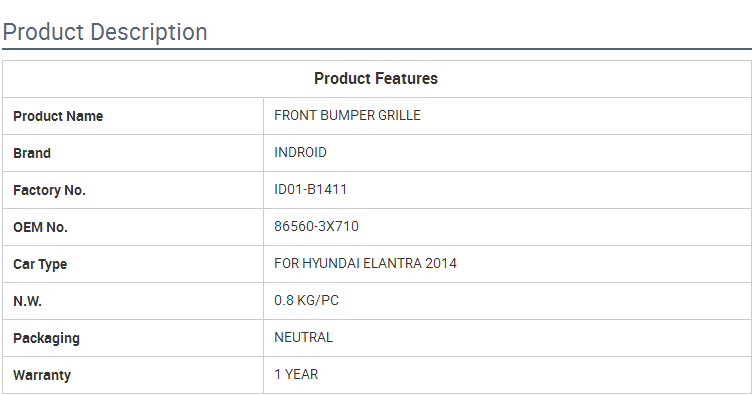Select the FRONT BUMPER GRILLE text
The width and height of the screenshot is (754, 396).
coord(347,115)
